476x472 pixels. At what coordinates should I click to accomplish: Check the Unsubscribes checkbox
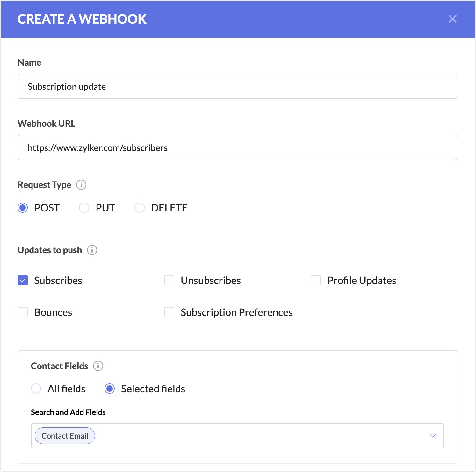[x=169, y=281]
